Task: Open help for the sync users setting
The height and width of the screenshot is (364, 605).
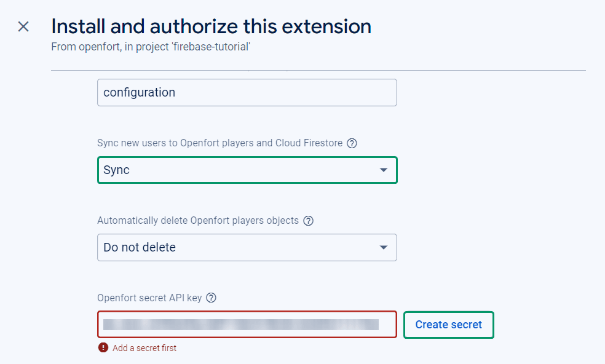Action: [x=351, y=143]
